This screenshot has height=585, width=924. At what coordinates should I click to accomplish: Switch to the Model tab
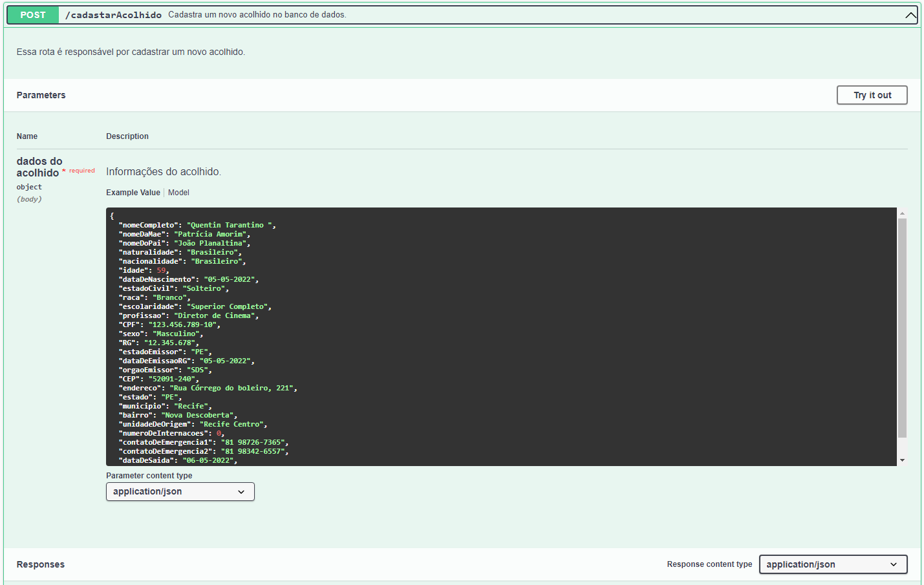pyautogui.click(x=178, y=193)
